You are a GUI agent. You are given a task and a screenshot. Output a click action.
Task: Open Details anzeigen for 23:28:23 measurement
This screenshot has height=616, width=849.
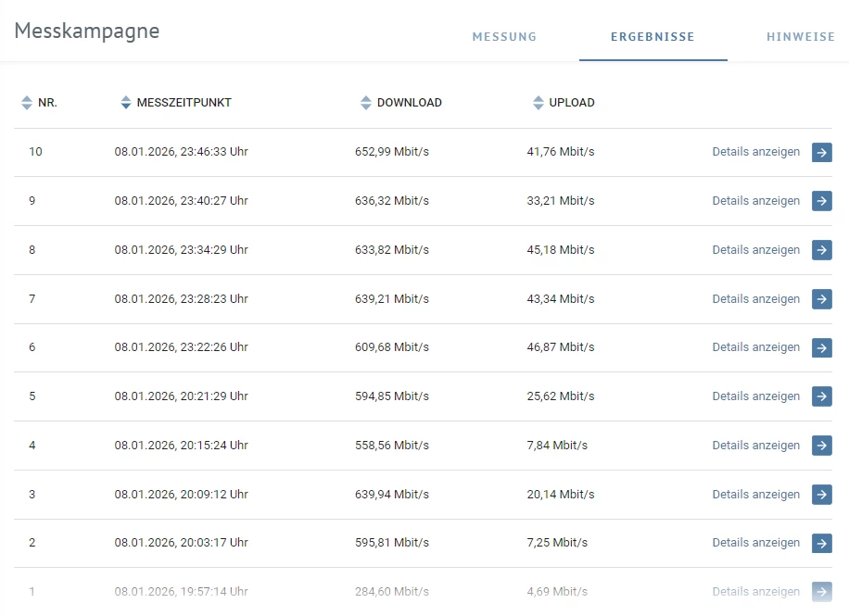(x=756, y=299)
